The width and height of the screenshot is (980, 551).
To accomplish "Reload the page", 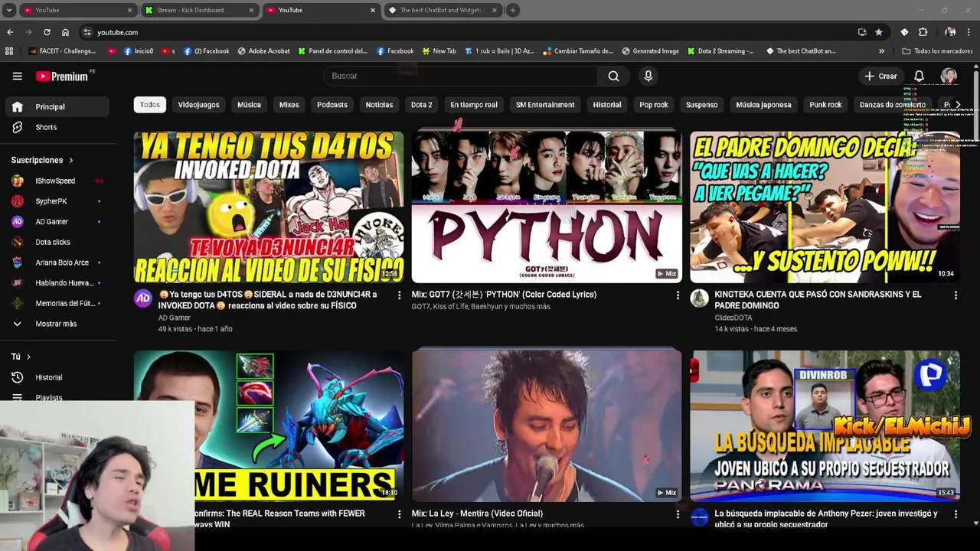I will (x=47, y=32).
